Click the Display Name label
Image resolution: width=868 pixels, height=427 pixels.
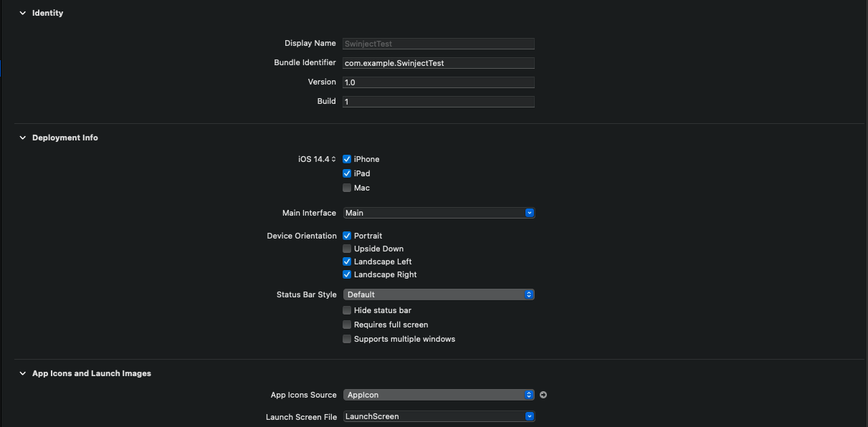pos(310,44)
